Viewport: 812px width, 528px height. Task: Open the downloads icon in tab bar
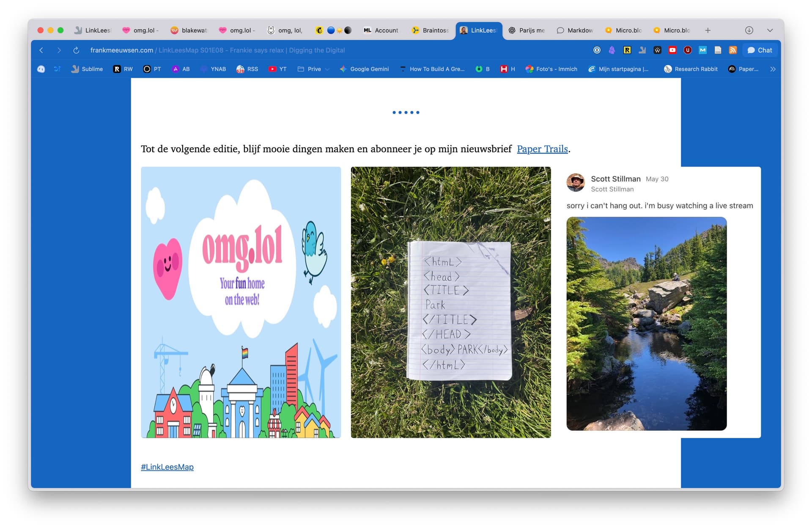[749, 30]
